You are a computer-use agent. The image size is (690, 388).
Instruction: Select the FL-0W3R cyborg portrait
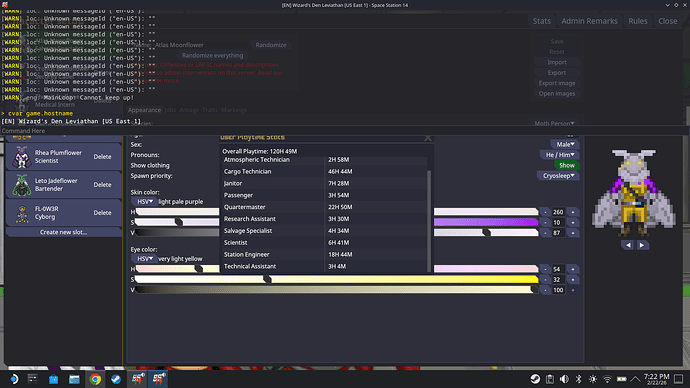pos(22,213)
